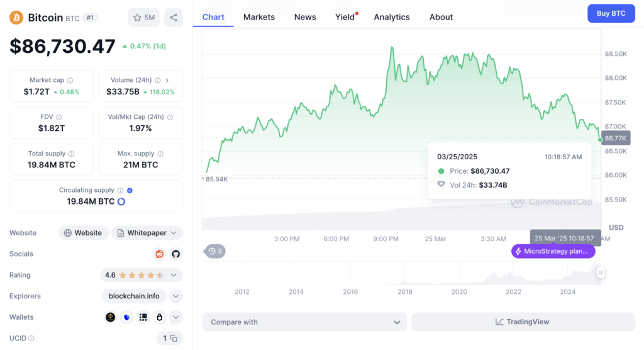Show FDV info icon
This screenshot has width=644, height=350.
click(x=58, y=117)
